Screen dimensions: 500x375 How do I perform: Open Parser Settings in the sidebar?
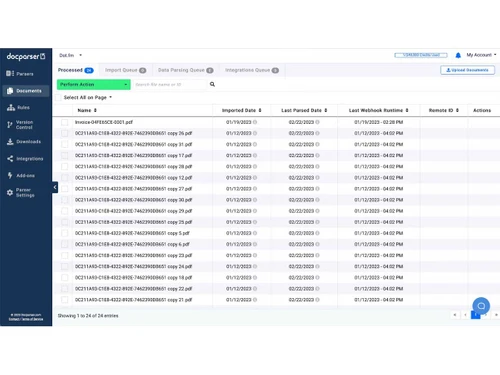[21, 192]
